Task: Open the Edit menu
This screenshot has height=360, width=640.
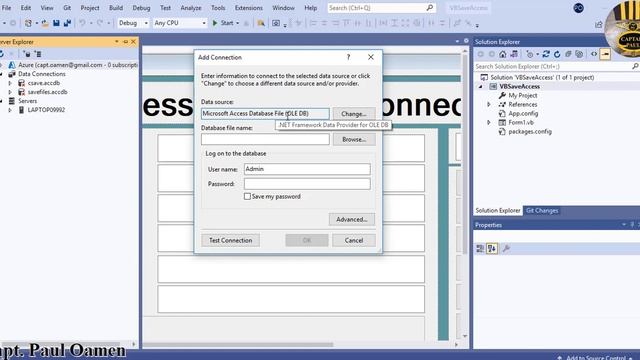Action: [x=26, y=8]
